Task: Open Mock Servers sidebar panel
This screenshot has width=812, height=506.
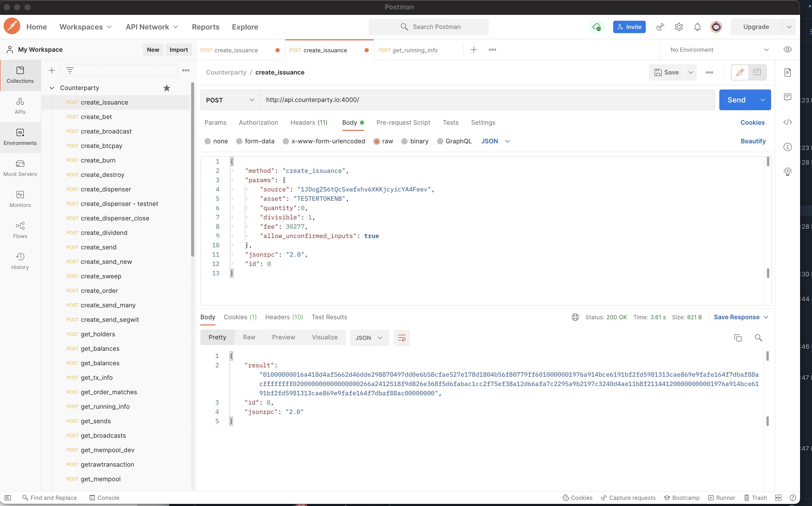Action: [x=20, y=168]
